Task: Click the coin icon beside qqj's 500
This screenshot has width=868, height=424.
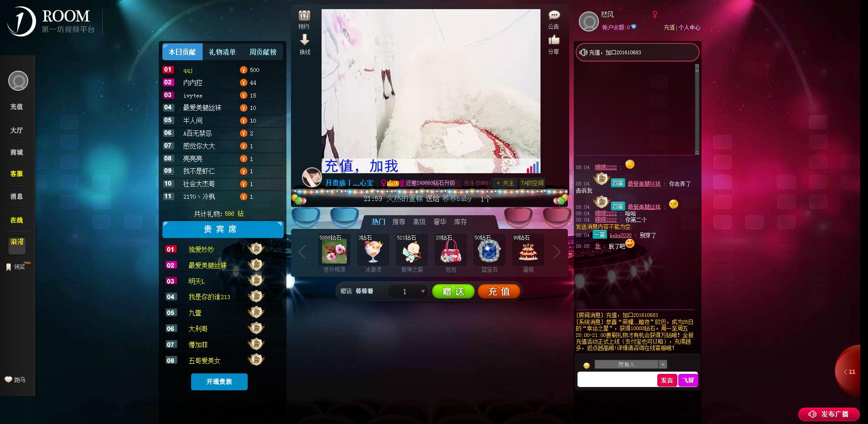Action: [x=244, y=70]
